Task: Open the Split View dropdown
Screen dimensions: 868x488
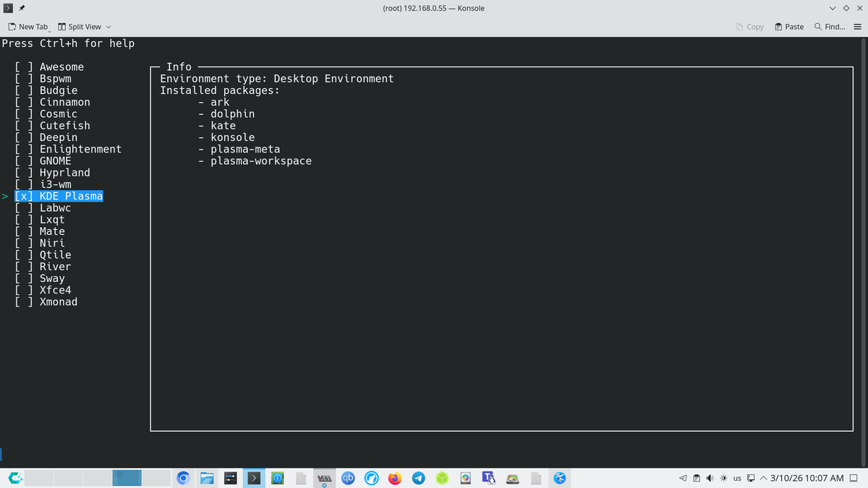Action: pyautogui.click(x=84, y=27)
